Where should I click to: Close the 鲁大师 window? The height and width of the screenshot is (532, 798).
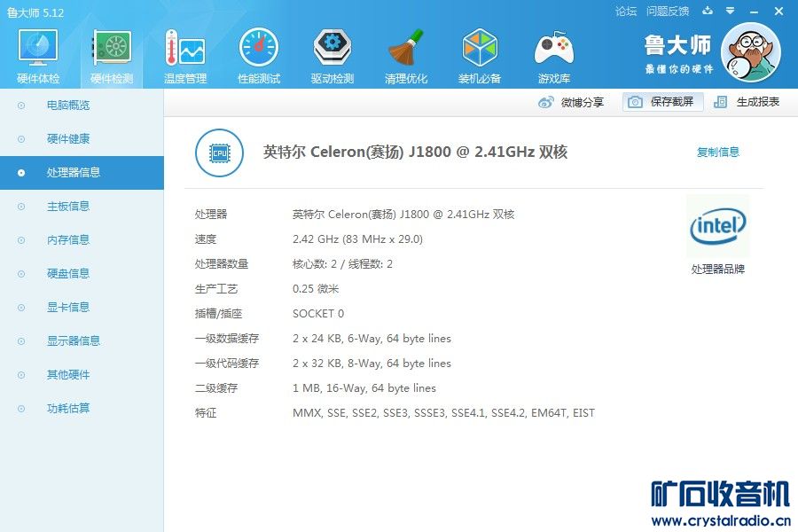(x=778, y=11)
